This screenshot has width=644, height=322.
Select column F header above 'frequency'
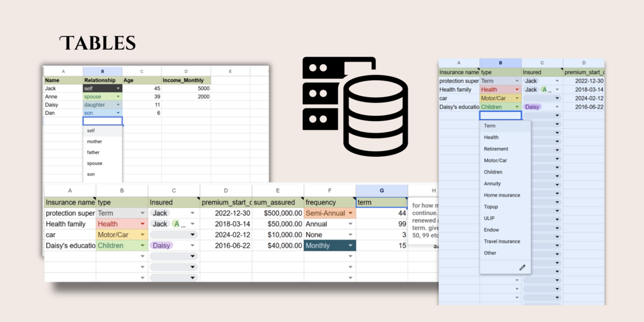tap(330, 191)
